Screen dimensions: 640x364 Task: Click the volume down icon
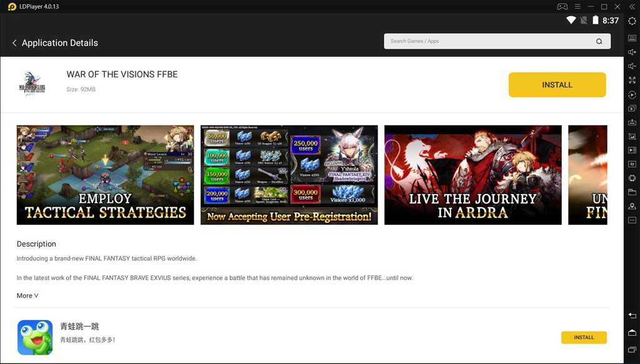[x=632, y=66]
